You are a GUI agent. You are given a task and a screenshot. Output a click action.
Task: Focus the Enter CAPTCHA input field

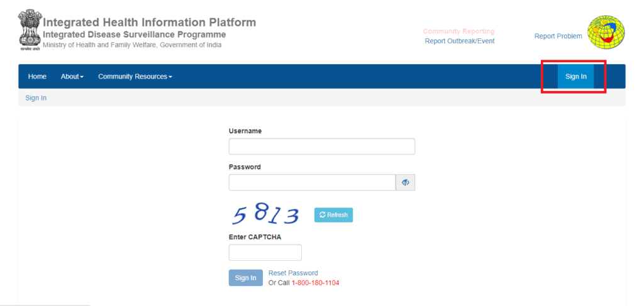(x=265, y=252)
